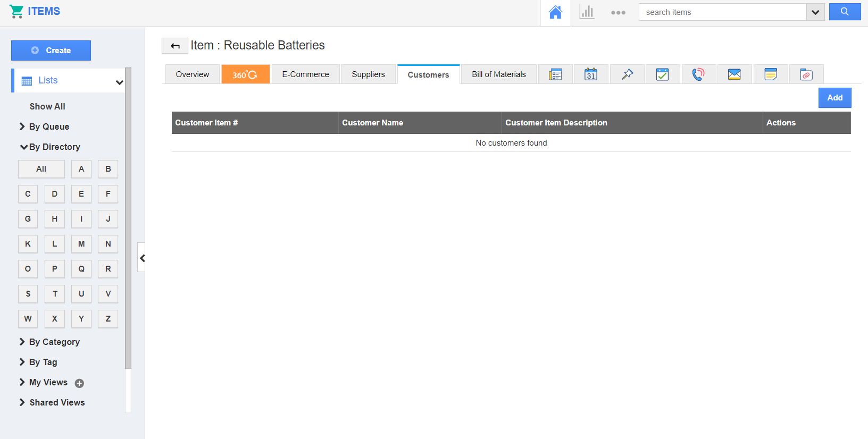Switch to the E-Commerce tab
This screenshot has height=439, width=868.
306,74
